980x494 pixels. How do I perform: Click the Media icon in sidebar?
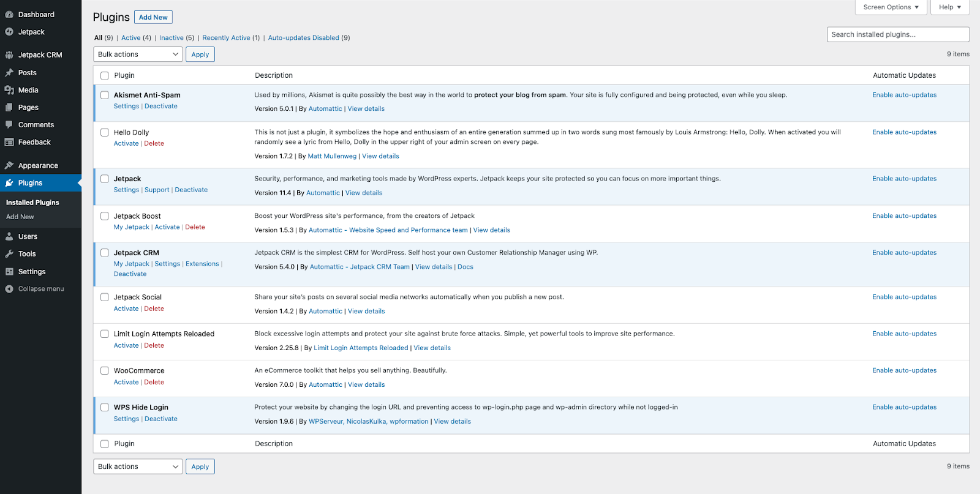pyautogui.click(x=9, y=90)
